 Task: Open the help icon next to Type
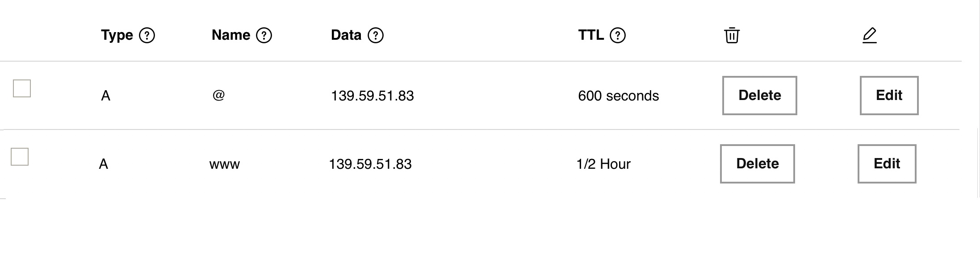coord(147,35)
